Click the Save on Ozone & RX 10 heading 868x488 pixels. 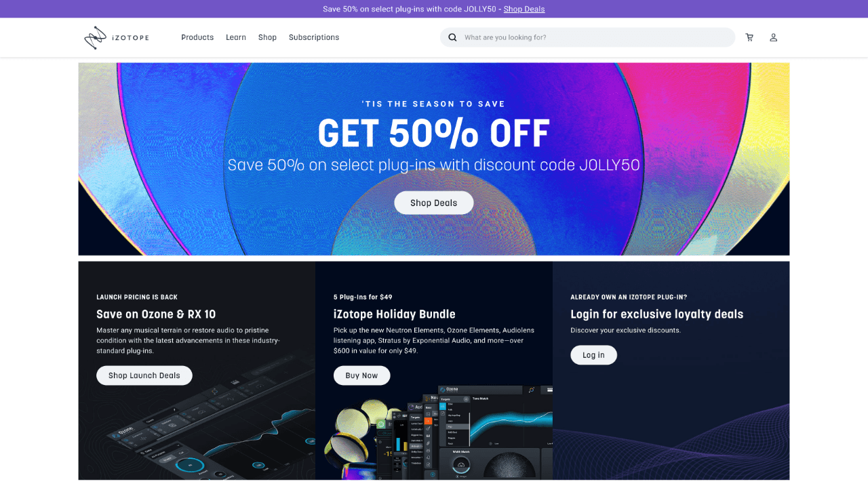pos(156,314)
